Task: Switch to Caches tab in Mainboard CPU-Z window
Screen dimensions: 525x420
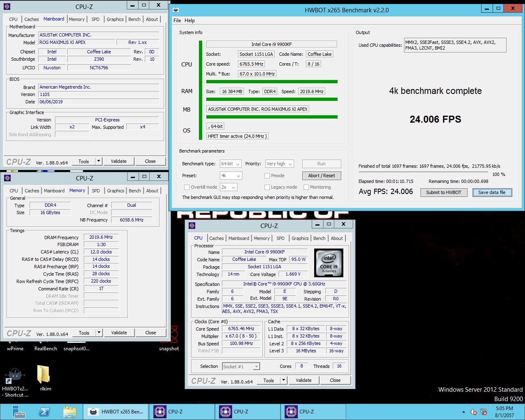Action: pos(32,19)
